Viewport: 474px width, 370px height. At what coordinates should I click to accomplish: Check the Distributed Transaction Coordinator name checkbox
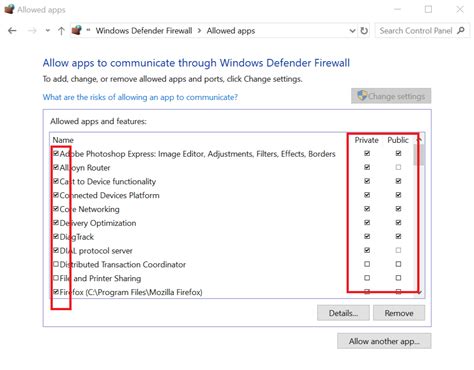(x=56, y=264)
